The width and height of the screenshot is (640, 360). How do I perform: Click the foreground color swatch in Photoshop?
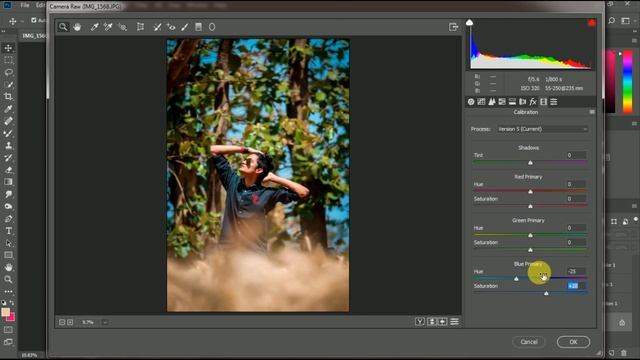tap(5, 312)
